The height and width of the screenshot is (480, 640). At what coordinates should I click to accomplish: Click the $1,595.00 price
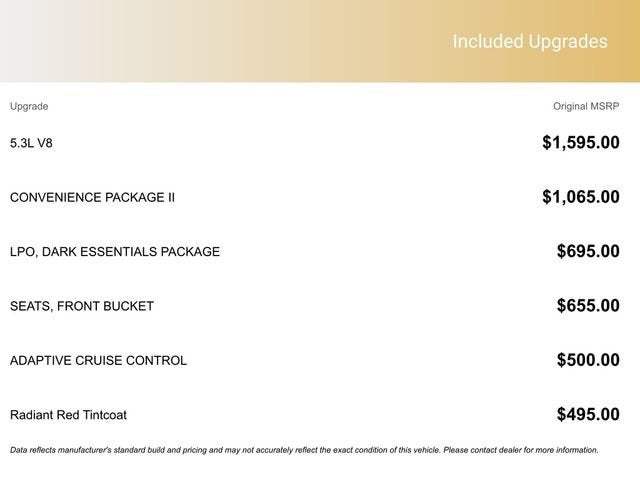580,143
